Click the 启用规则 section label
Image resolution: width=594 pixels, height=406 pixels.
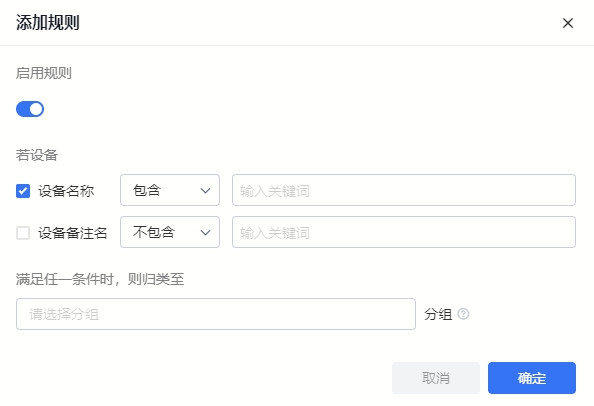tap(44, 73)
